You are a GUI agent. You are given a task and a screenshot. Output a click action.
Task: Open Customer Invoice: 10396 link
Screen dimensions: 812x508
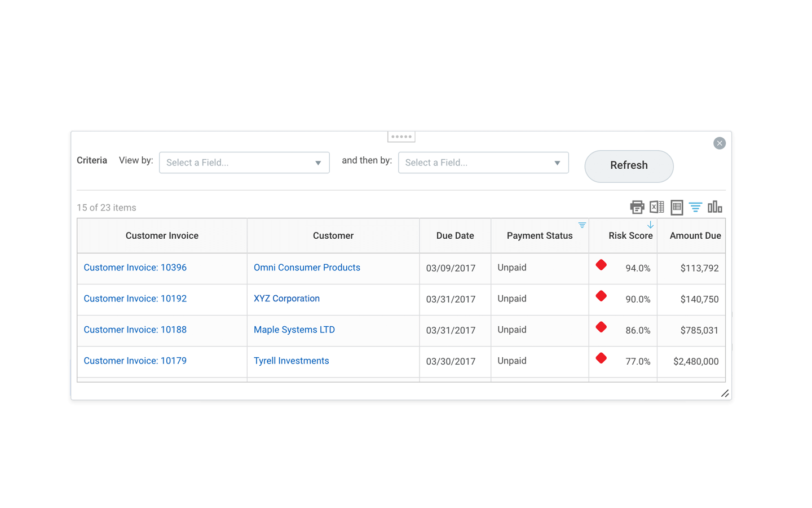coord(135,268)
